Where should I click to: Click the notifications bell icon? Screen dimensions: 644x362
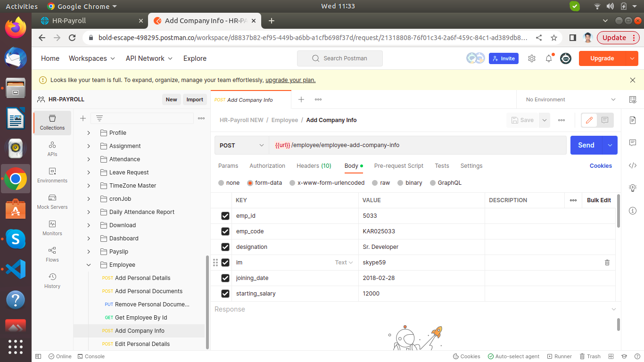click(549, 58)
